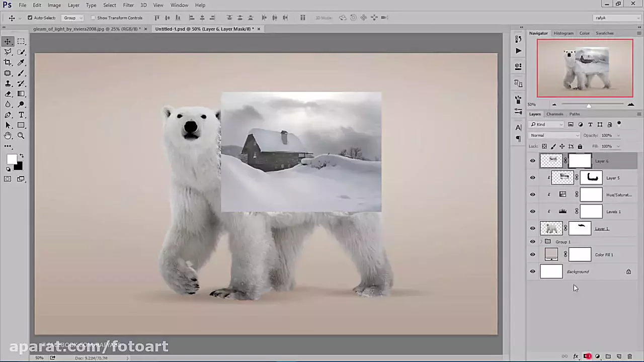Hide the Background layer
Viewport: 644px width, 362px height.
[533, 271]
